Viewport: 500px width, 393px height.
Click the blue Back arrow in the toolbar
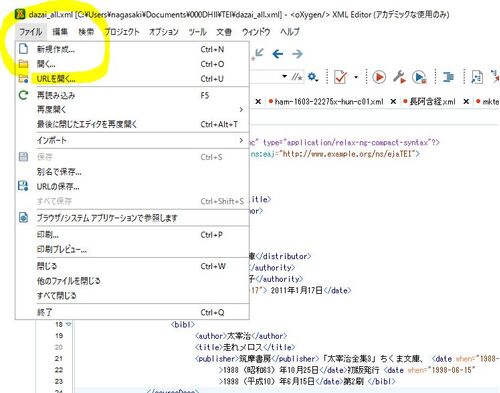tap(277, 54)
